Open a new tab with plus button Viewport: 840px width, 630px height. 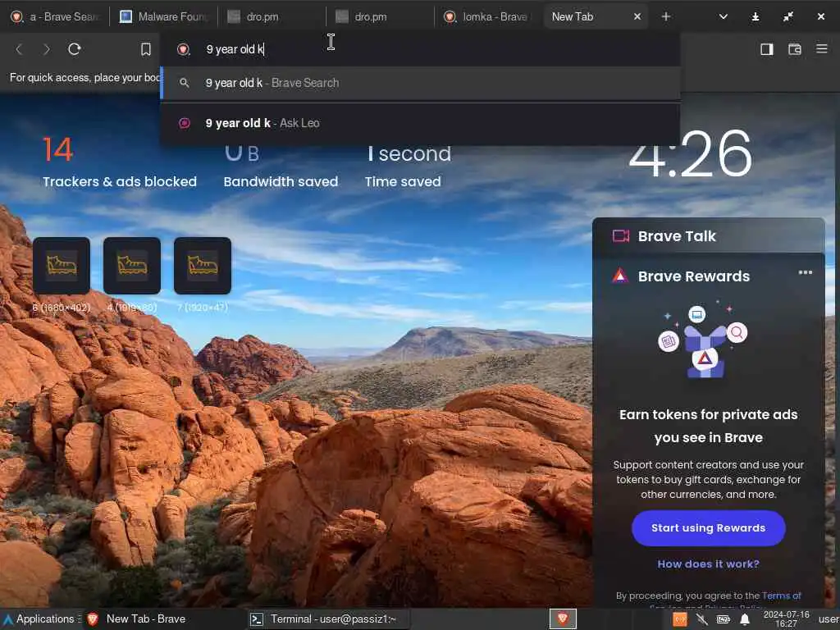[665, 16]
